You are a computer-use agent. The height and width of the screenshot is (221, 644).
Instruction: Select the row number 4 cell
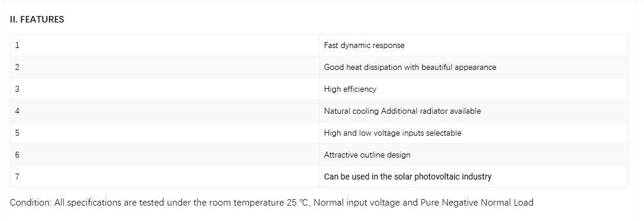pyautogui.click(x=165, y=111)
